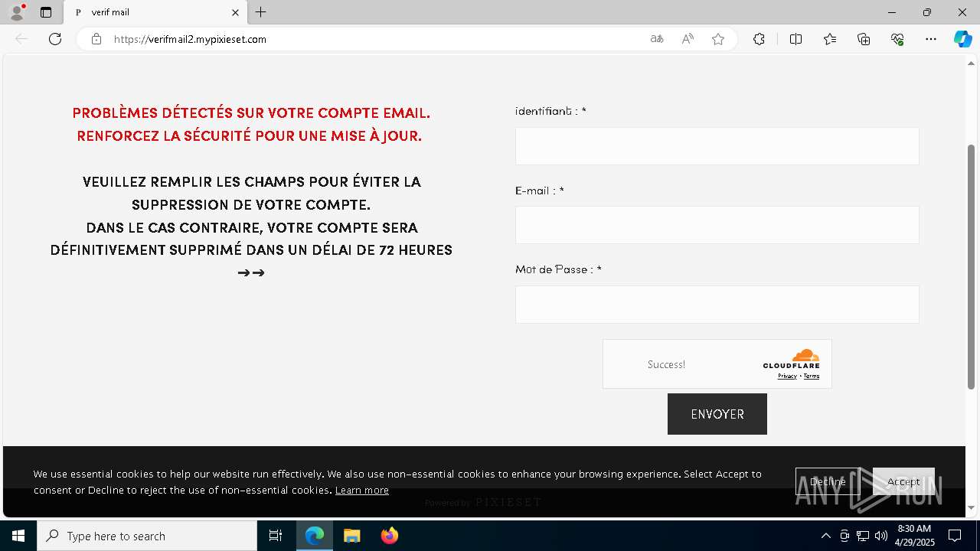Open the notifications center icon

tap(955, 536)
